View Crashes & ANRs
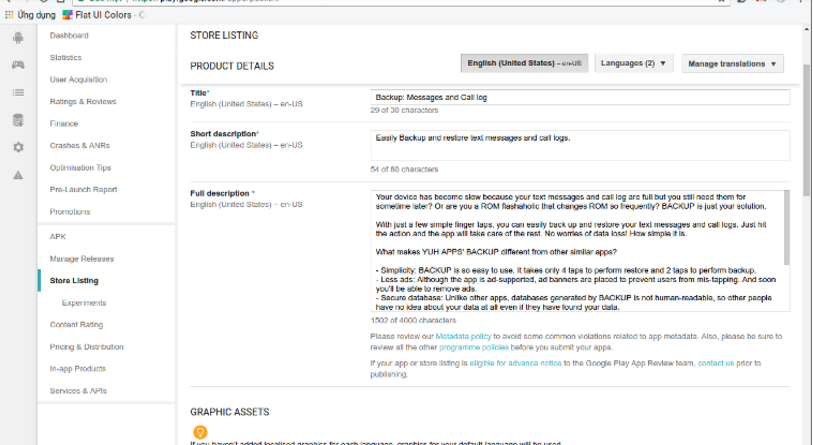 (80, 146)
